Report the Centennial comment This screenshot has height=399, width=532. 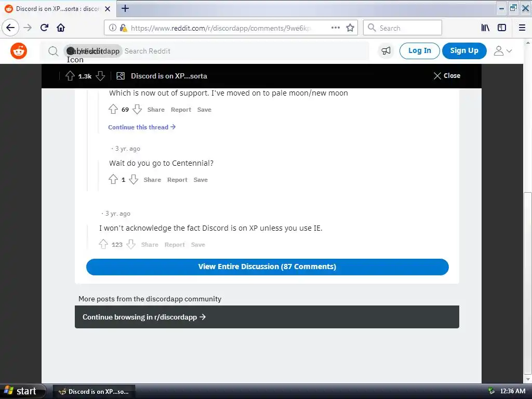[177, 180]
